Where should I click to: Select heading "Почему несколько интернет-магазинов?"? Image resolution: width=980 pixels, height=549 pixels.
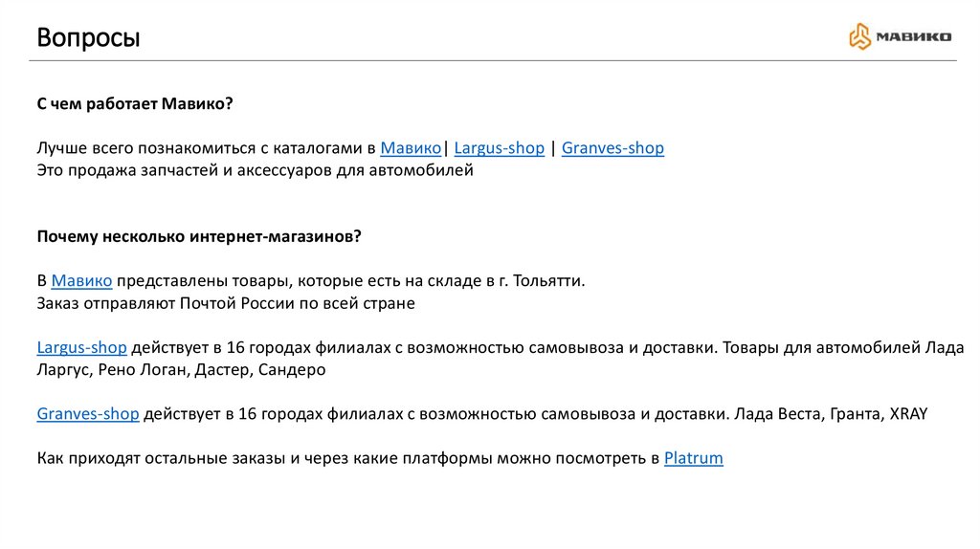(x=199, y=236)
